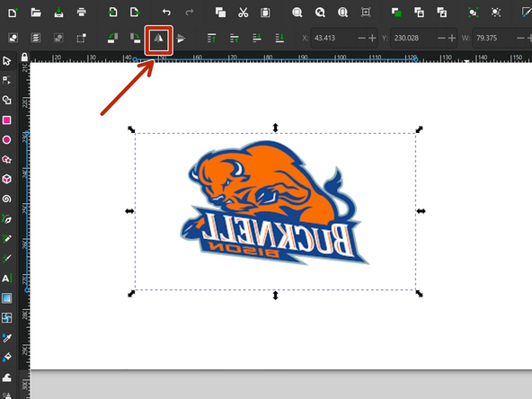Select the 3D Box tool

(x=7, y=179)
